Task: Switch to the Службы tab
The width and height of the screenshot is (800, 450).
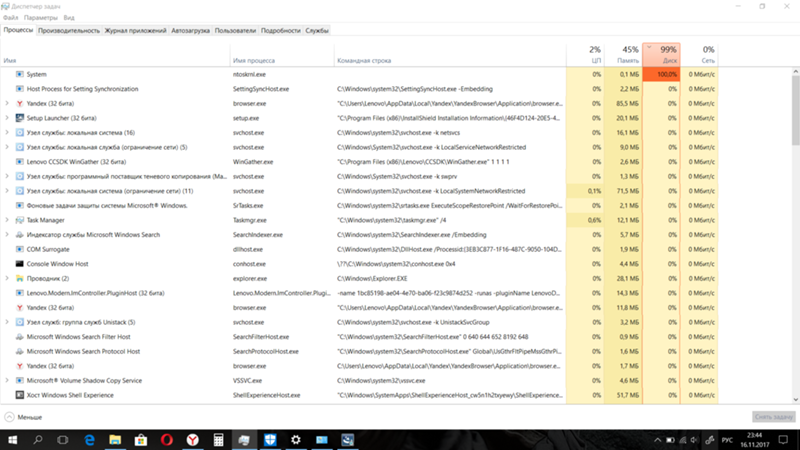Action: click(317, 31)
